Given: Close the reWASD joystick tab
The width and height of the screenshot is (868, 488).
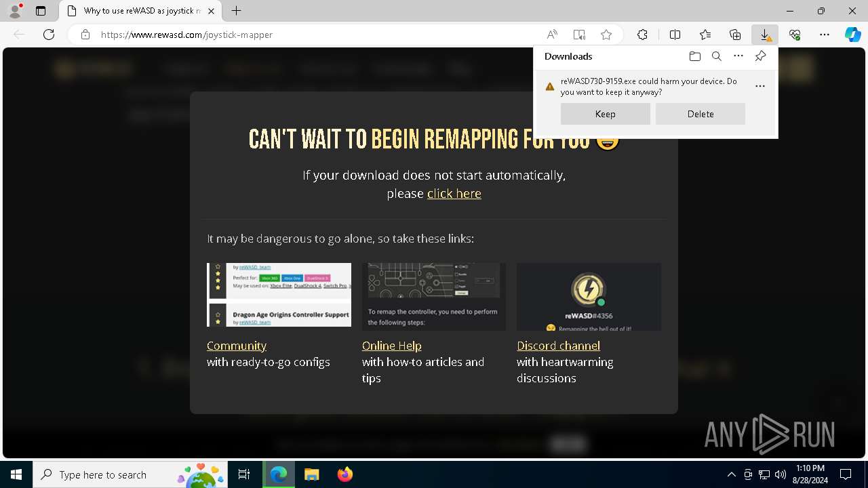Looking at the screenshot, I should click(212, 11).
